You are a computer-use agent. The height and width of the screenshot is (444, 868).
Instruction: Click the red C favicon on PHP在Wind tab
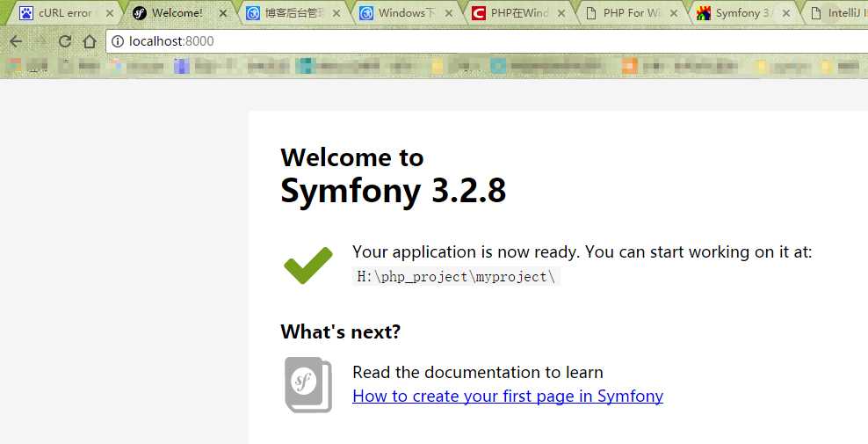(478, 13)
